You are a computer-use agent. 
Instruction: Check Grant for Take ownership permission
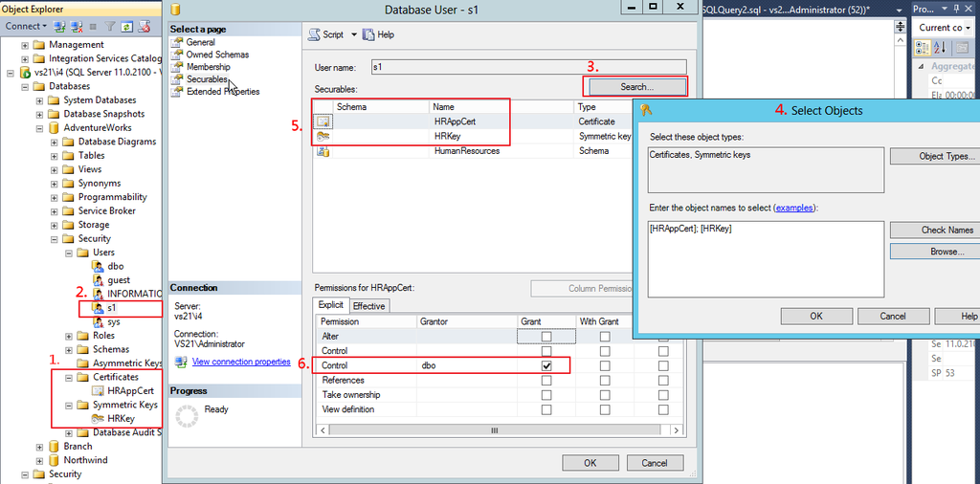point(546,395)
